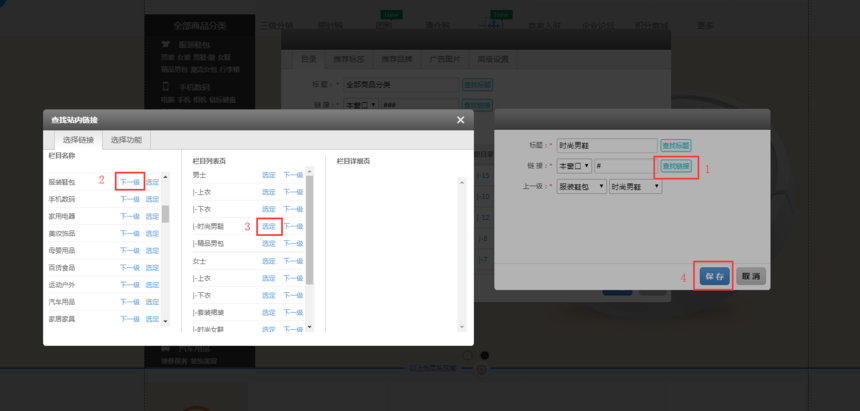
Task: Open the 本窗口 dropdown next to the # field
Action: (574, 166)
